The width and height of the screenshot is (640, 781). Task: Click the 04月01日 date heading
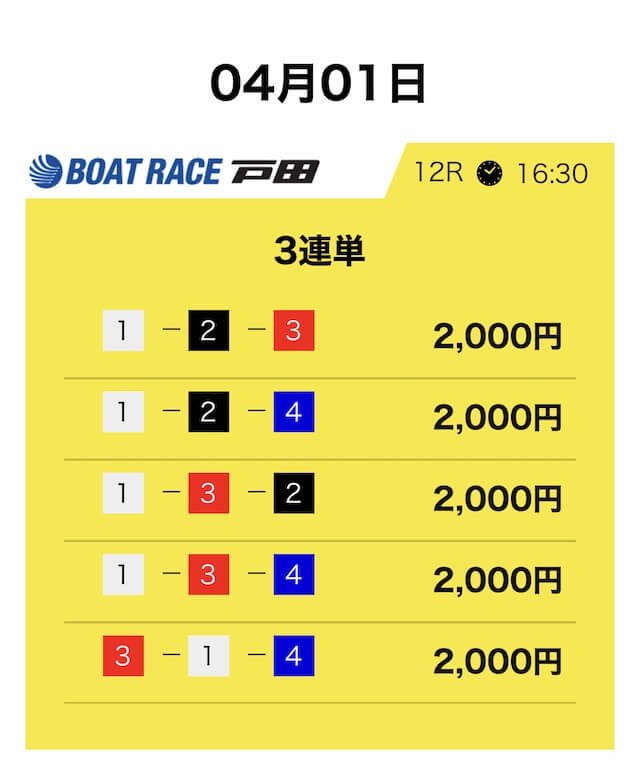pos(319,85)
